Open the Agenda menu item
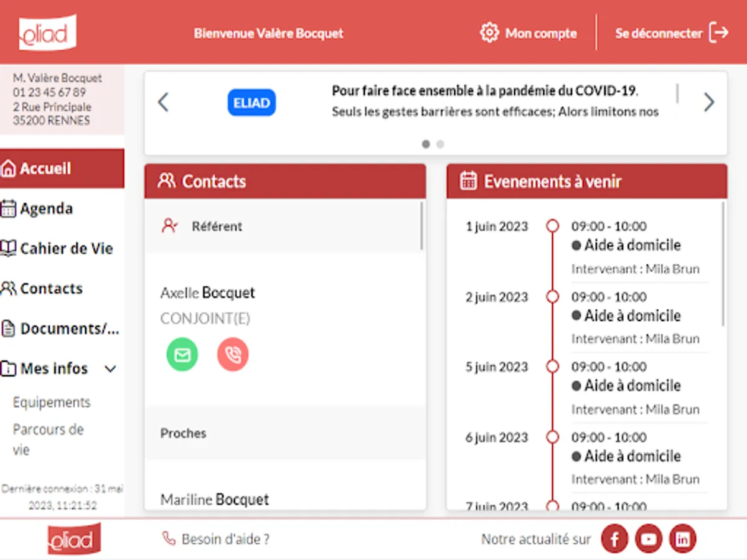This screenshot has height=560, width=747. pos(62,208)
